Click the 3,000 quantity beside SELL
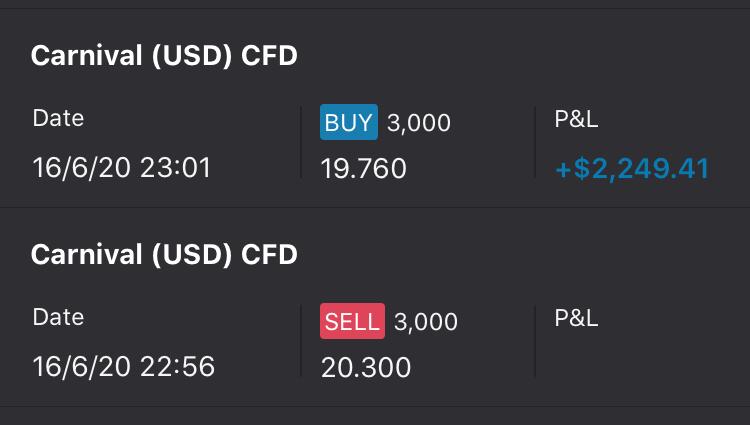Image resolution: width=750 pixels, height=425 pixels. pos(426,322)
